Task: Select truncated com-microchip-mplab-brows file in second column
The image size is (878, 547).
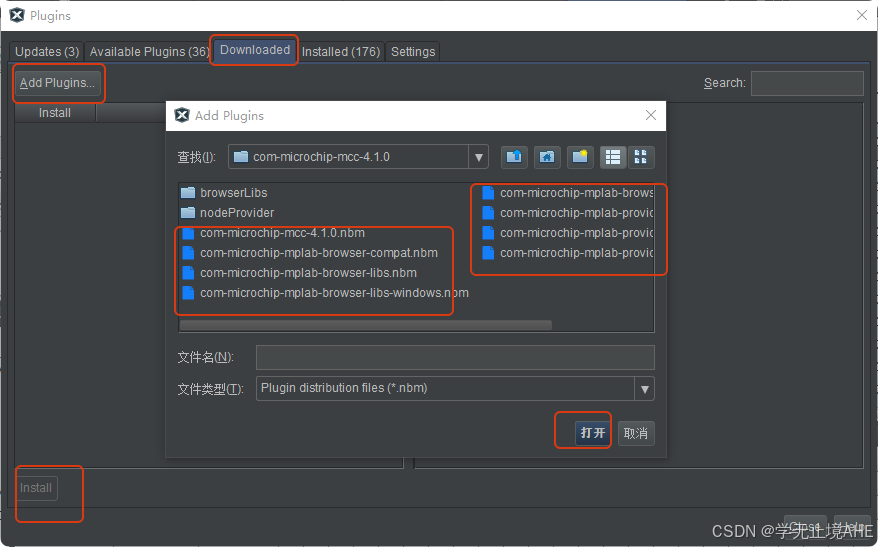Action: coord(568,193)
